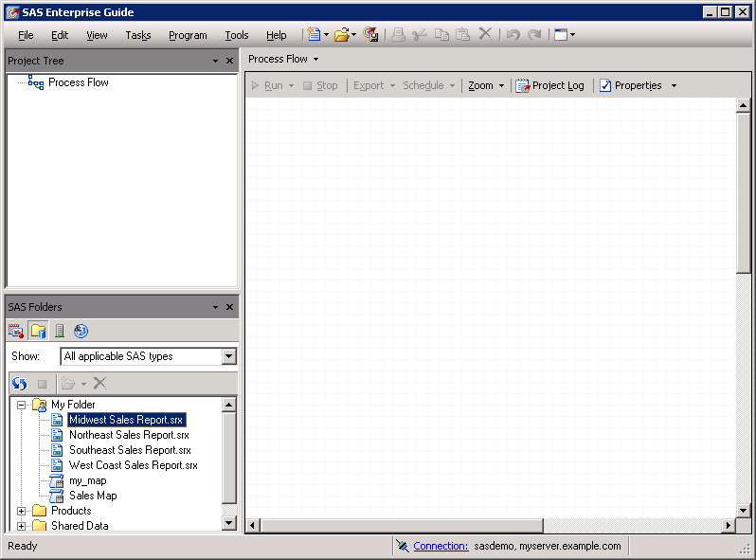Open the Show SAS types combo box
This screenshot has height=560, width=756.
228,356
